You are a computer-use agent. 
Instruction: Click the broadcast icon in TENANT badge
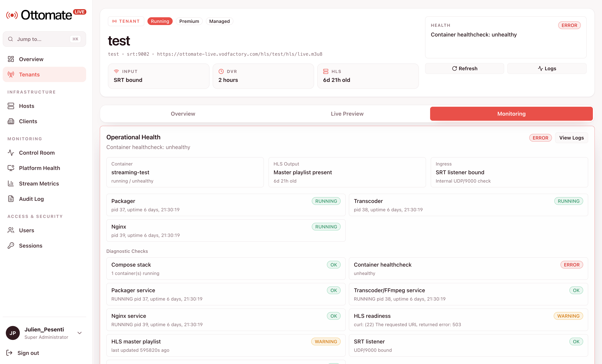pyautogui.click(x=114, y=21)
